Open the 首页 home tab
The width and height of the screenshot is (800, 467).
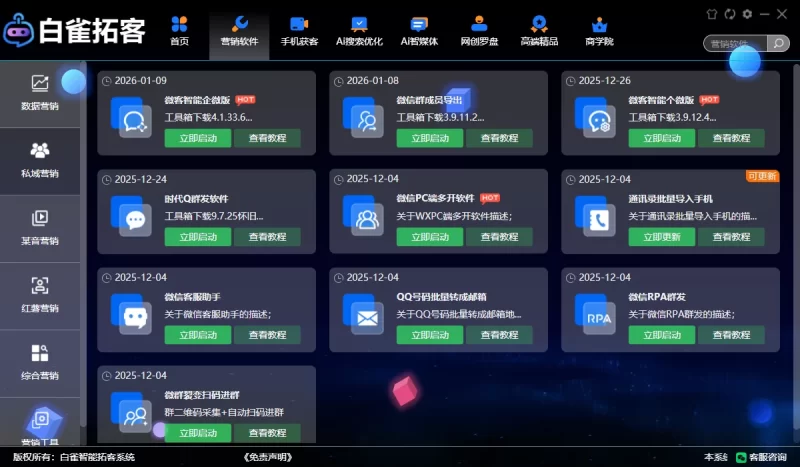(179, 31)
